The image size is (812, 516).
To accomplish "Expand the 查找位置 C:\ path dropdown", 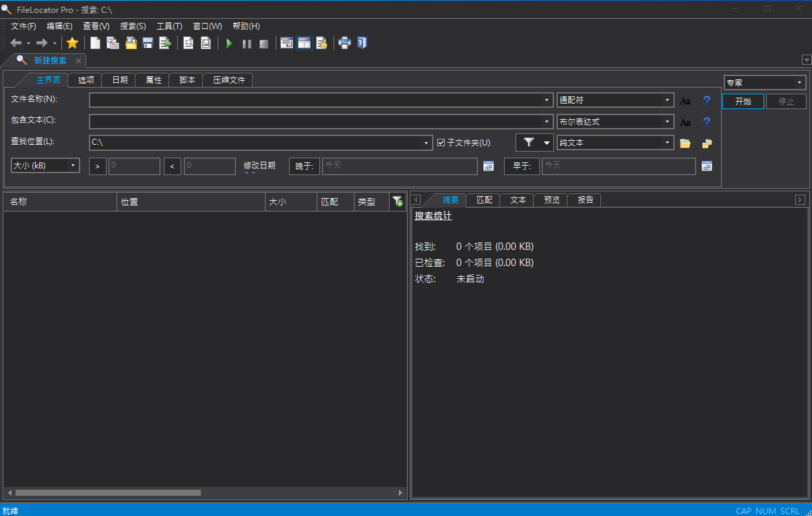I will pyautogui.click(x=426, y=143).
